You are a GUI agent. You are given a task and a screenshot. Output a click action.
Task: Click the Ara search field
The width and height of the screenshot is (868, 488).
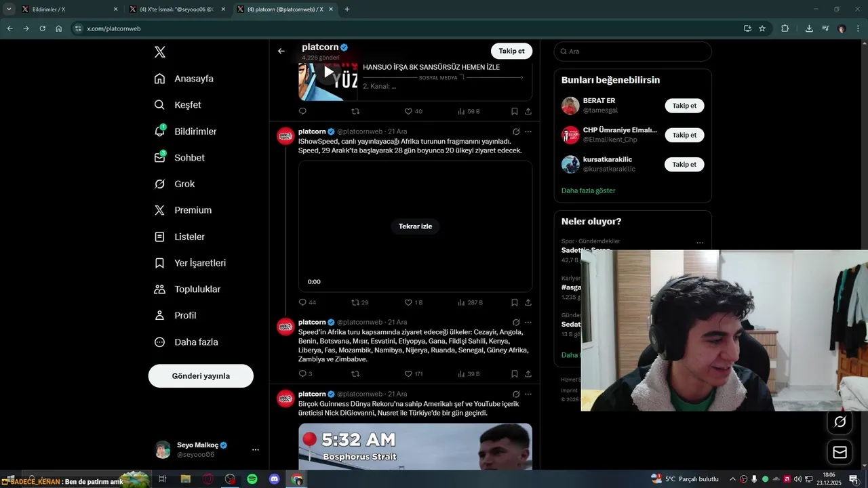click(x=633, y=52)
